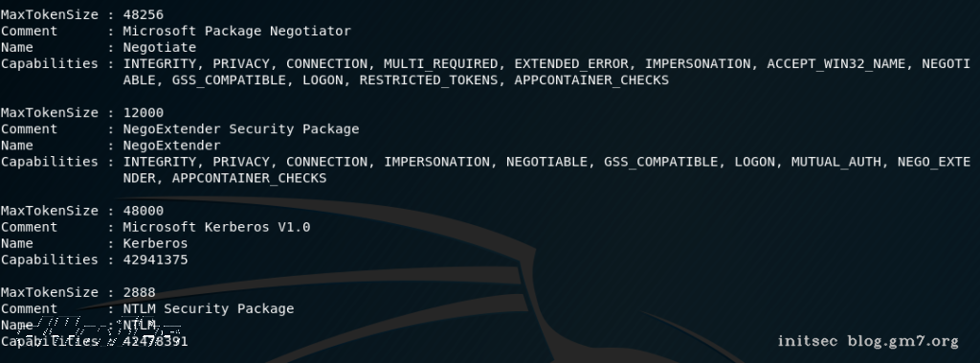
Task: Click ACCEPT_WIN32_NAME capability text
Action: click(836, 64)
